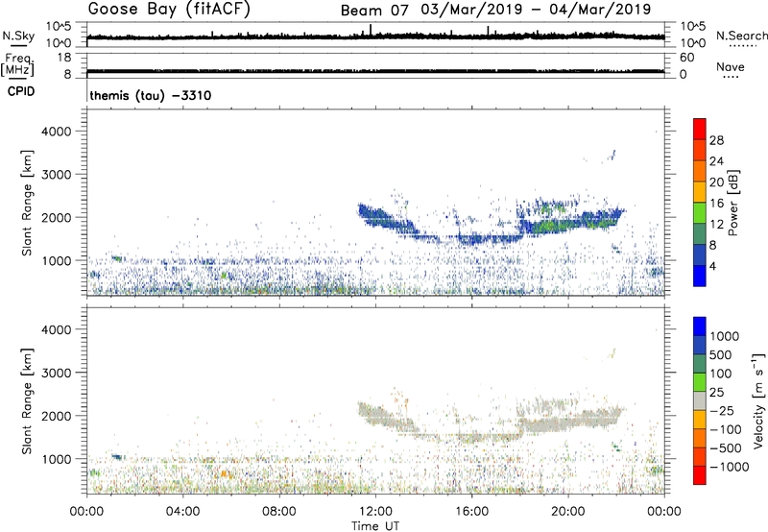The height and width of the screenshot is (532, 768).
Task: Click the velocity panel 'Slant Range [km]' axis title
Action: pos(27,401)
